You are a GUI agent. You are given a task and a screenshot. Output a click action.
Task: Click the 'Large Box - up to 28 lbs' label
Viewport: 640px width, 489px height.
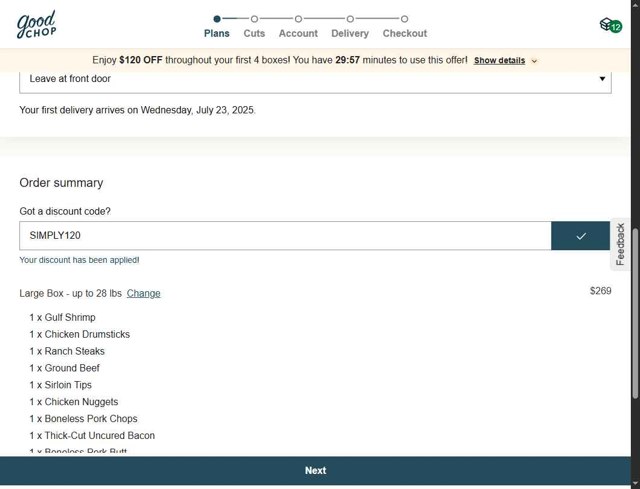coord(71,293)
